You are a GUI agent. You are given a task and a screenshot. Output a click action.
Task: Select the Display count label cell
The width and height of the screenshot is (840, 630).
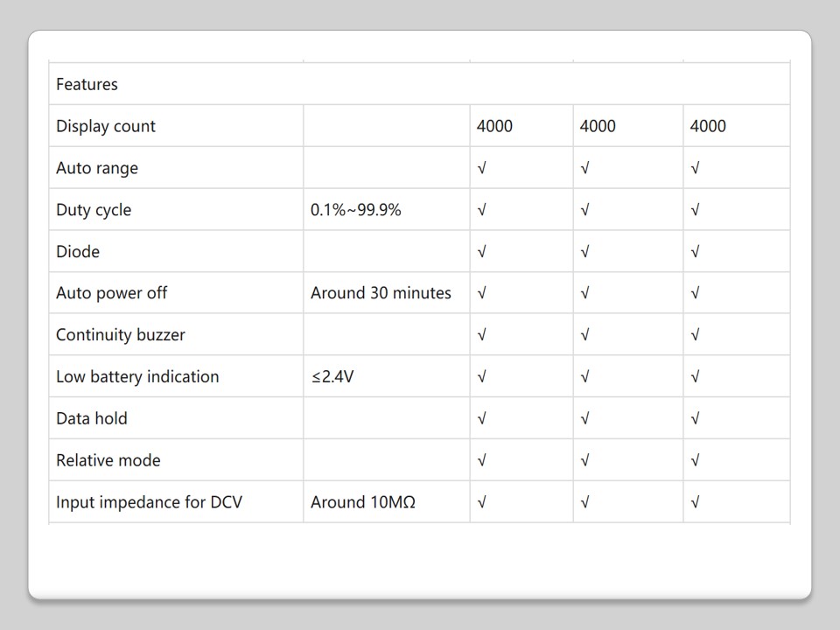[x=106, y=126]
